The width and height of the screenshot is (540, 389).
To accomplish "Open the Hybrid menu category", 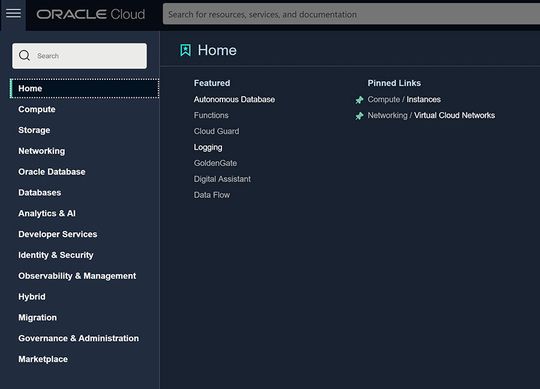I will coord(32,297).
